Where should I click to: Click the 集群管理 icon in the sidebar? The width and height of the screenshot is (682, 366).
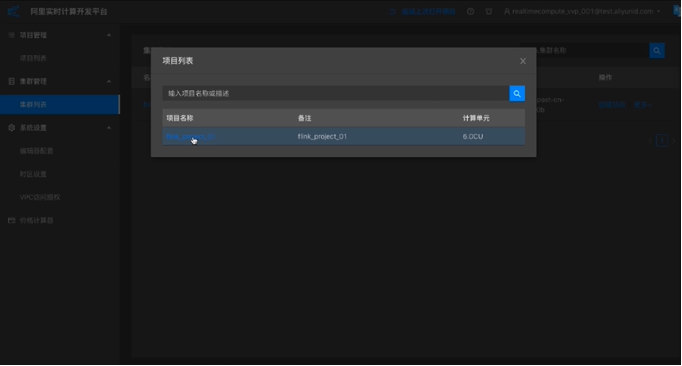tap(12, 81)
